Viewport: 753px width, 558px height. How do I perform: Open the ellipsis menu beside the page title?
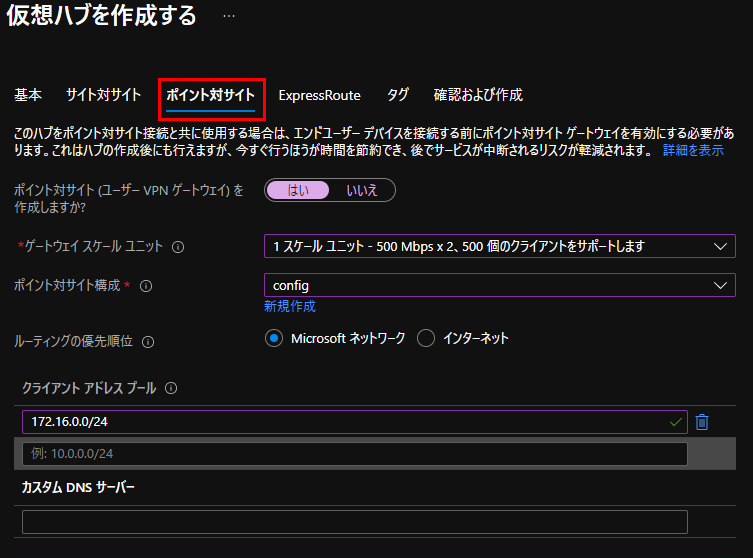pos(229,16)
